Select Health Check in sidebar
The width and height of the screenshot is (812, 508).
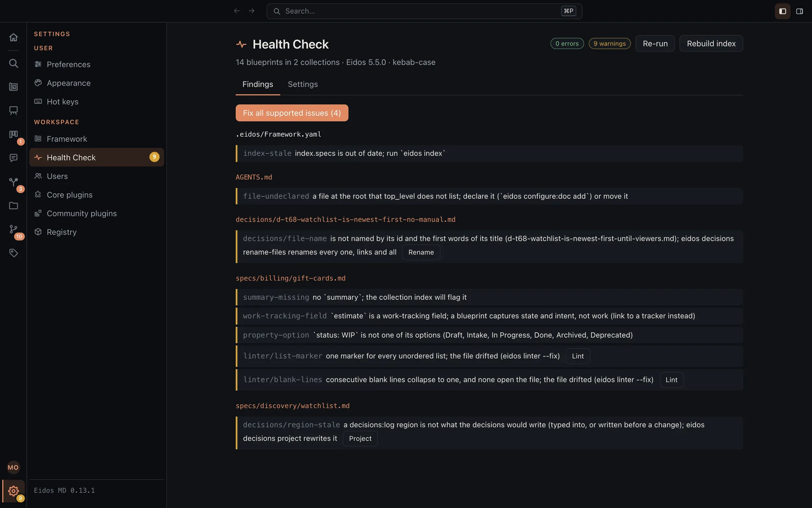(96, 157)
